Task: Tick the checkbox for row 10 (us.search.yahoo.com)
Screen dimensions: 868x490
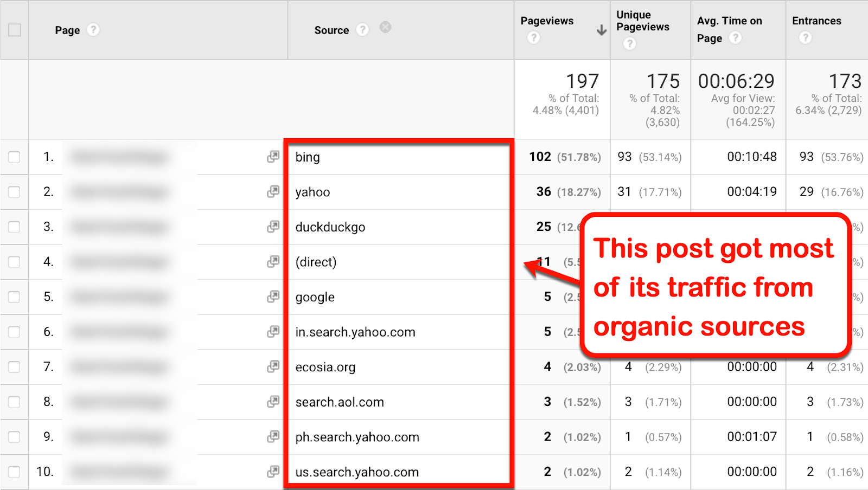Action: 14,472
